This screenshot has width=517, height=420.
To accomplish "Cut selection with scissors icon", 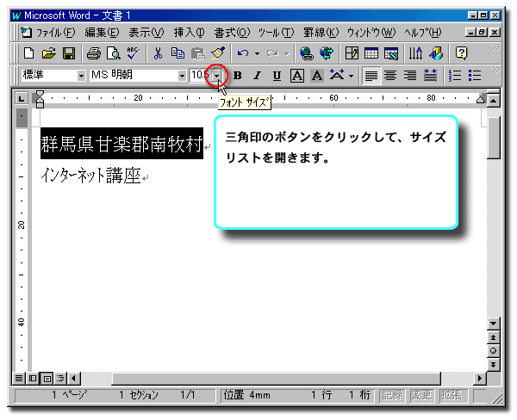I will point(158,53).
